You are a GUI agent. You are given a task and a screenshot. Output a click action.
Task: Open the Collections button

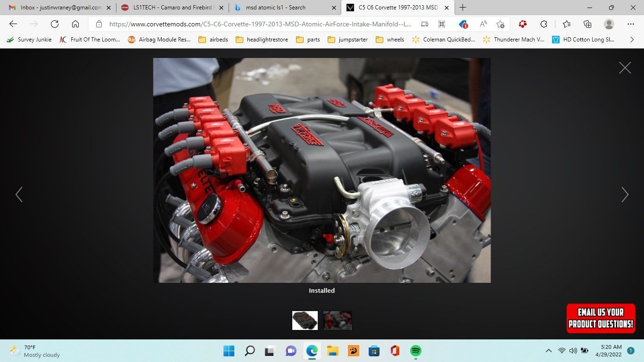587,24
